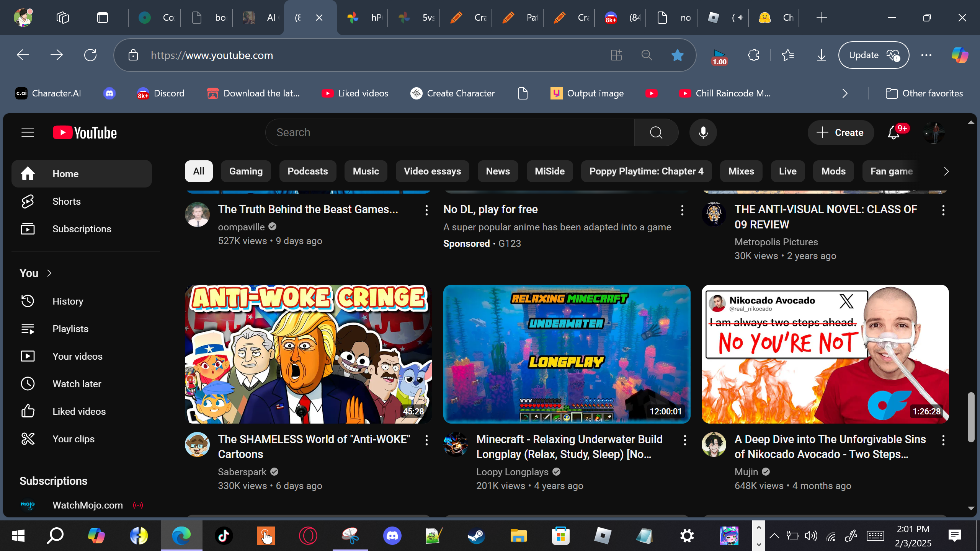
Task: Open the YouTube guide hamburger menu
Action: point(28,132)
